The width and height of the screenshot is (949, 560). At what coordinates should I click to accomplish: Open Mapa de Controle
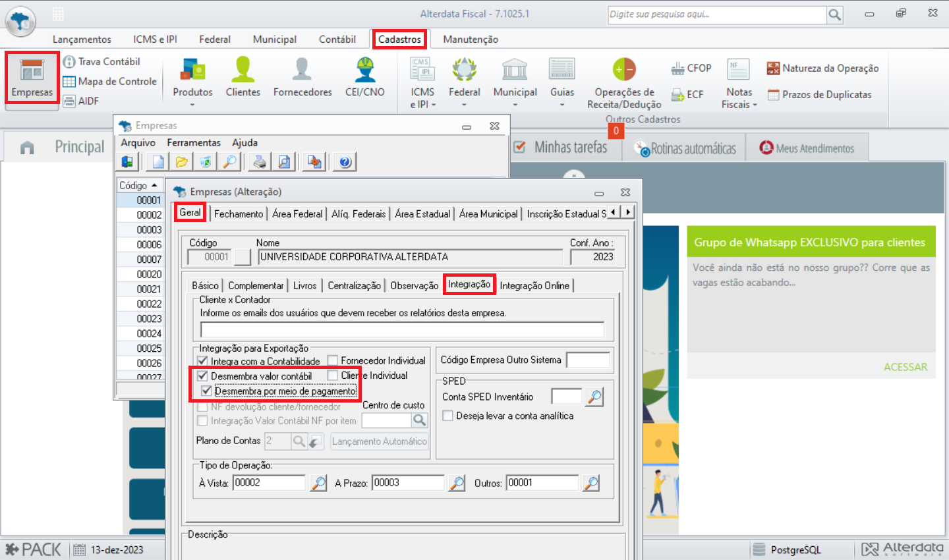point(109,81)
